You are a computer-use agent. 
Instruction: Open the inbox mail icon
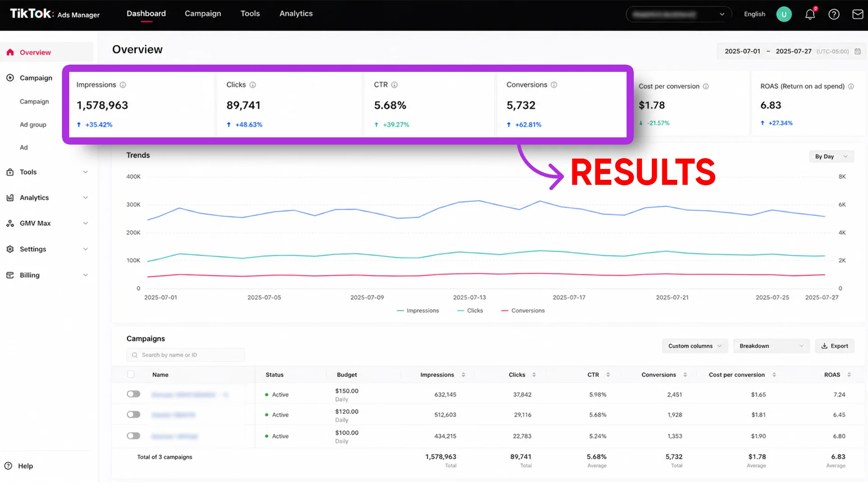(858, 14)
